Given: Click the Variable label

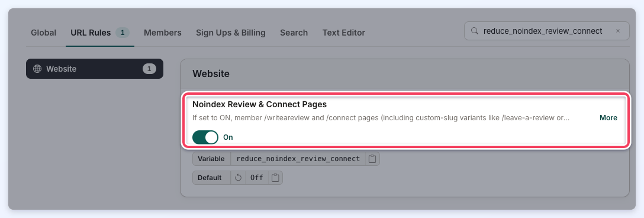Looking at the screenshot, I should coord(211,159).
